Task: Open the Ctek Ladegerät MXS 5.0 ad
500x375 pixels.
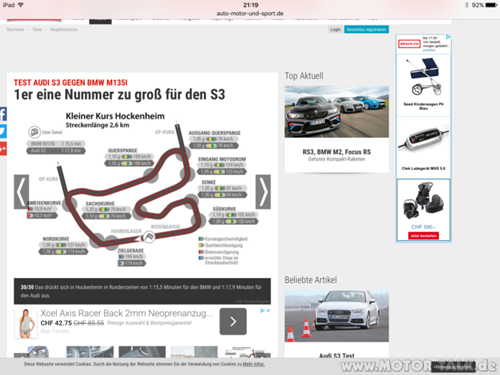Action: [x=423, y=147]
